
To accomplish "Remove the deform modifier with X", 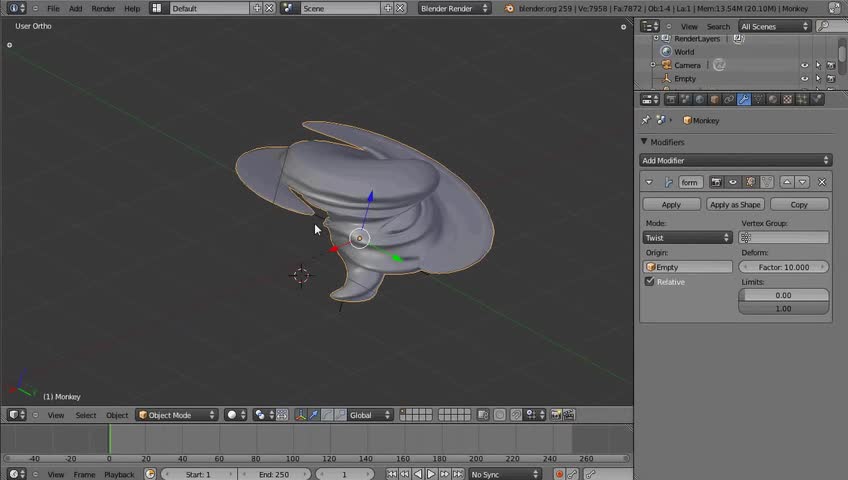I will pos(822,182).
